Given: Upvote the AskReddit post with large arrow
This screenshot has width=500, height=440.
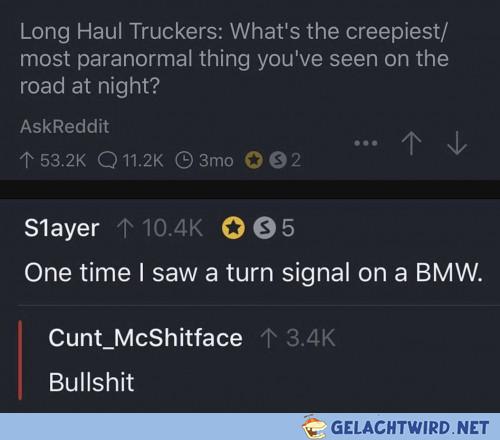Looking at the screenshot, I should pos(411,143).
